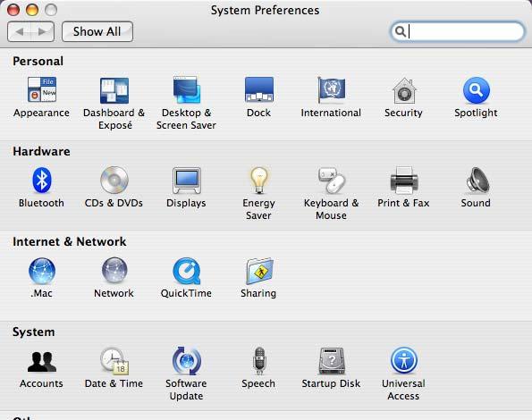The height and width of the screenshot is (420, 532).
Task: Open International preferences flag icon
Action: [331, 90]
